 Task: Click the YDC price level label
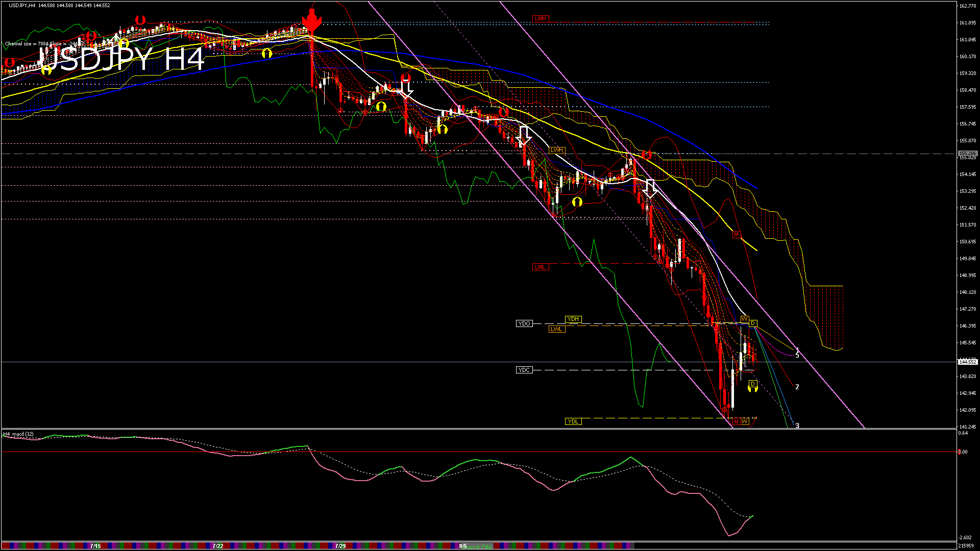coord(524,370)
